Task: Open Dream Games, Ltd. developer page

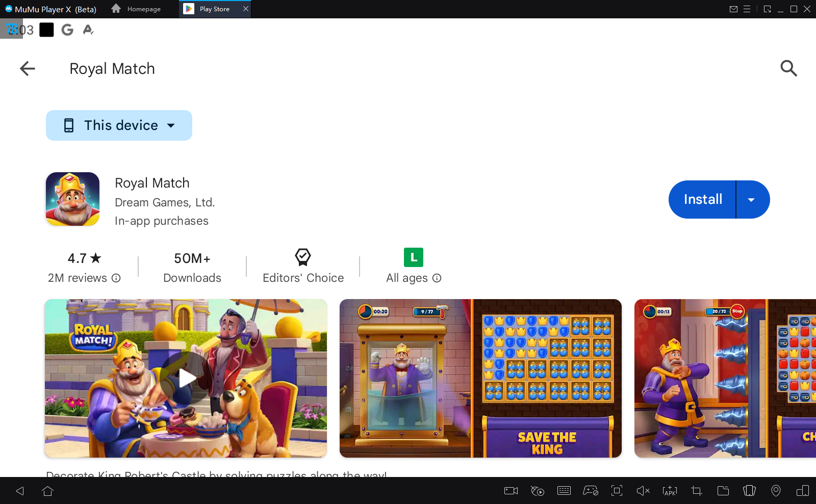Action: coord(165,202)
